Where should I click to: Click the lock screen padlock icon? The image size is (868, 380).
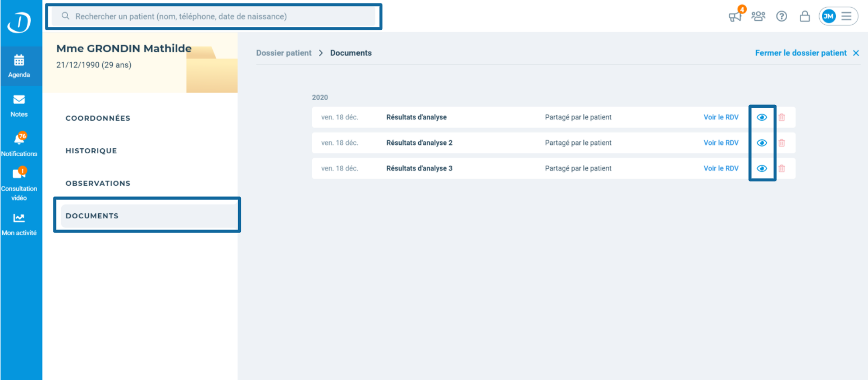(805, 16)
